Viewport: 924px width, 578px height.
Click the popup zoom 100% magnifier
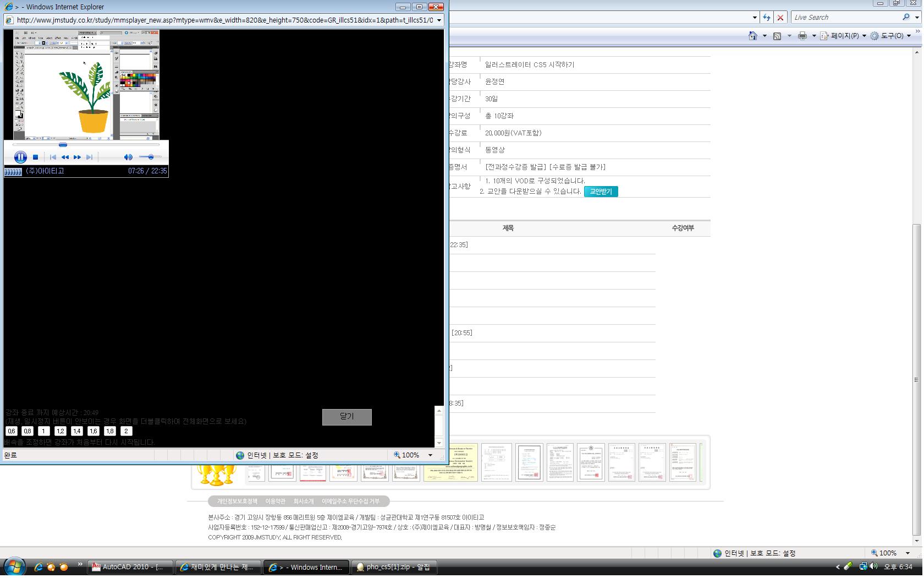(x=397, y=455)
